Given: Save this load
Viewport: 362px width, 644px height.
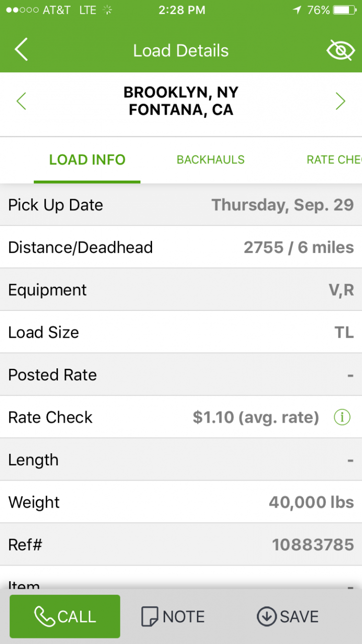Looking at the screenshot, I should pos(288,616).
